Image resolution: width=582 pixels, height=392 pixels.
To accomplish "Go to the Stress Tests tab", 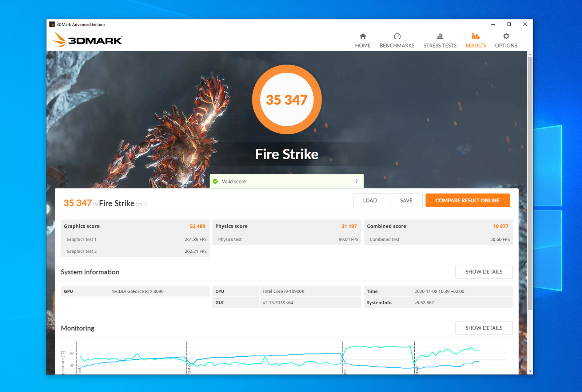I will 440,41.
